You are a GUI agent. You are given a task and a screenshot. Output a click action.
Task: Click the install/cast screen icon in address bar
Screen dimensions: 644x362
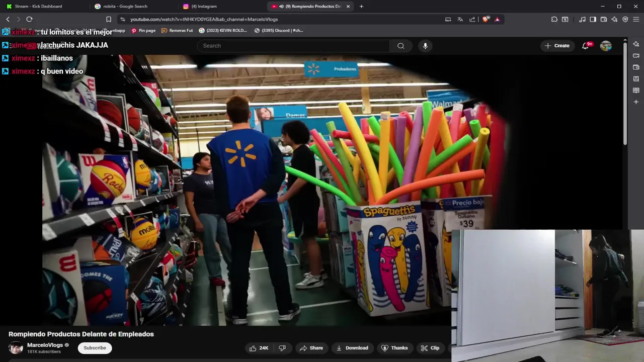[448, 19]
